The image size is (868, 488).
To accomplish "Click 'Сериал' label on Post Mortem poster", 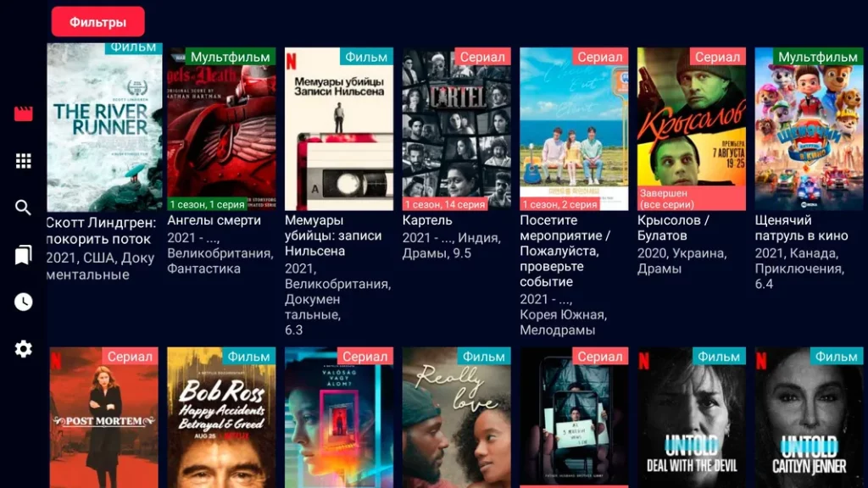I will 130,357.
